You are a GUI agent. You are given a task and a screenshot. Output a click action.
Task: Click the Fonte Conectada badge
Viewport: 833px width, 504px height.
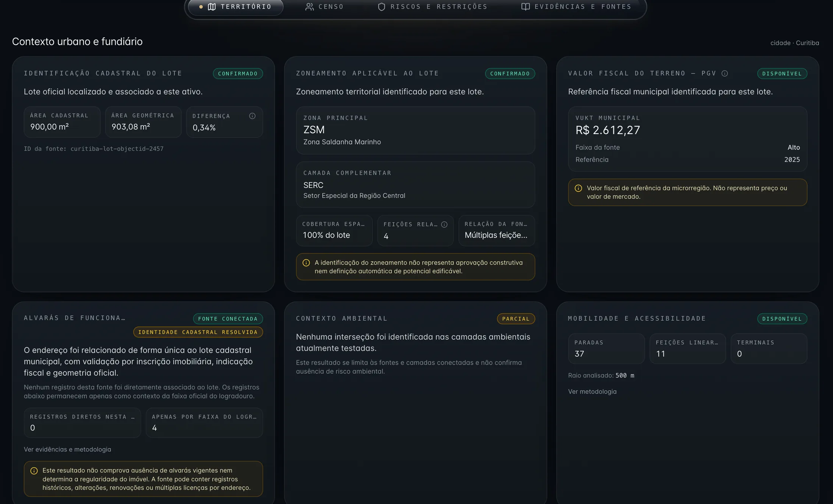[228, 319]
